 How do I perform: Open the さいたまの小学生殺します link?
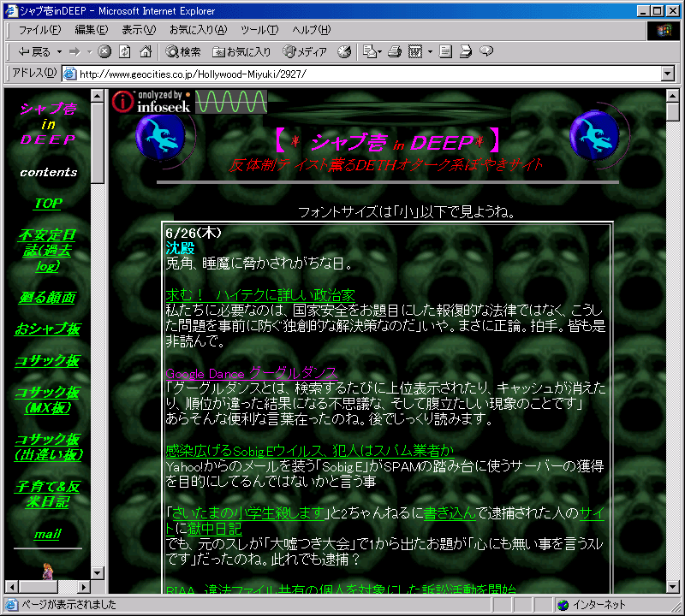point(247,513)
